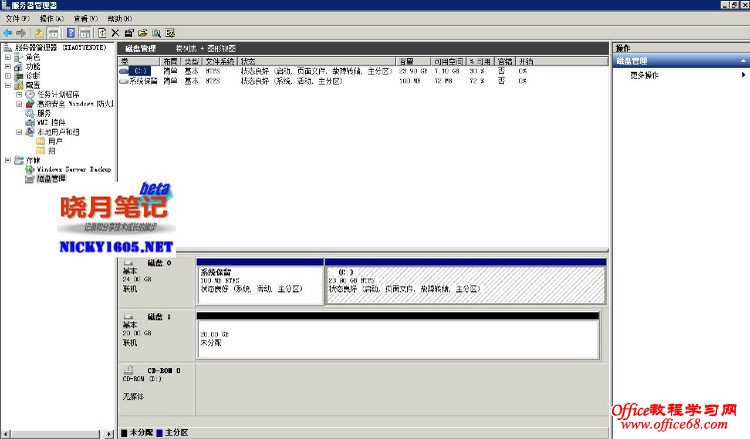Sort by the 布局 column header
Viewport: 750px width, 439px height.
point(171,61)
